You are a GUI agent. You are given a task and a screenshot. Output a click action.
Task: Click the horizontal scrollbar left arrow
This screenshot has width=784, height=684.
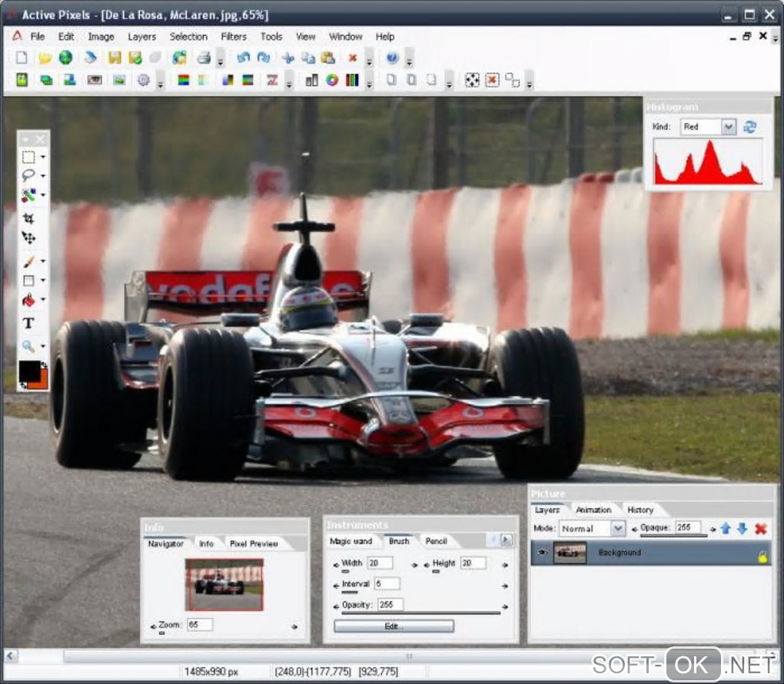tap(11, 656)
